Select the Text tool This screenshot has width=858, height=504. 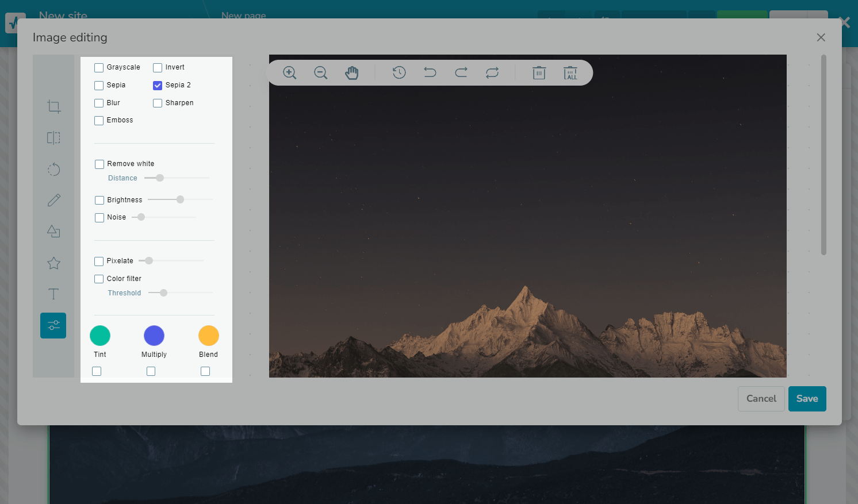53,294
